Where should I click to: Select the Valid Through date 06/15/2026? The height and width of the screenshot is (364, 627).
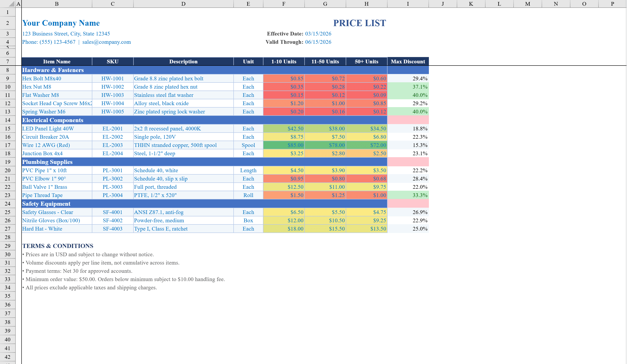318,42
